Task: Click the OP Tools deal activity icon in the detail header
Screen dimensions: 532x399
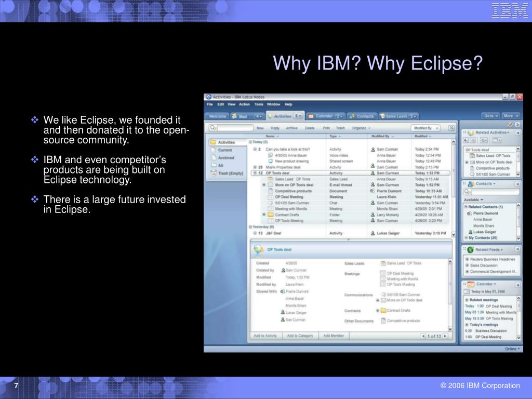Action: [259, 250]
